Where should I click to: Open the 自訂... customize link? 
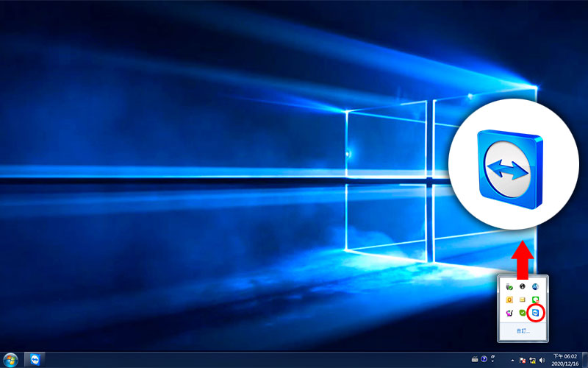(x=523, y=331)
